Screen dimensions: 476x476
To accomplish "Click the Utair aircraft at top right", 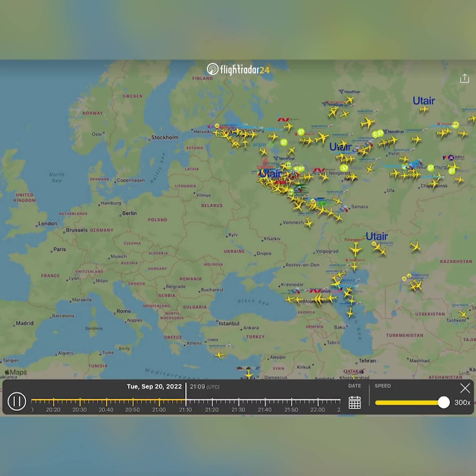I will (x=424, y=109).
